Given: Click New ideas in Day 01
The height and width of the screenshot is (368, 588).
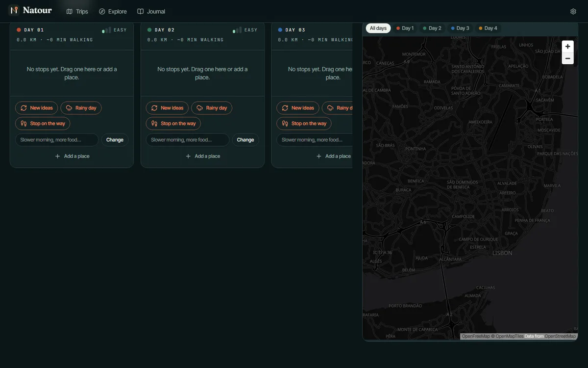Looking at the screenshot, I should [x=37, y=108].
